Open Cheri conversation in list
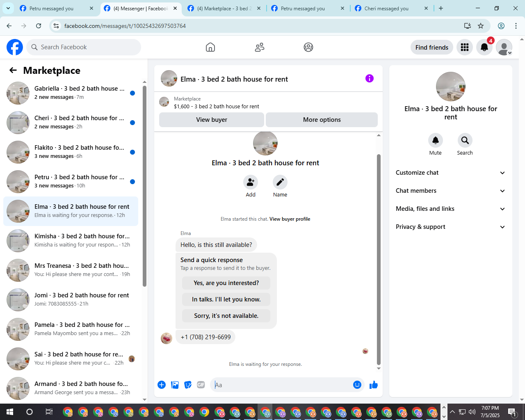This screenshot has height=420, width=525. (x=71, y=123)
